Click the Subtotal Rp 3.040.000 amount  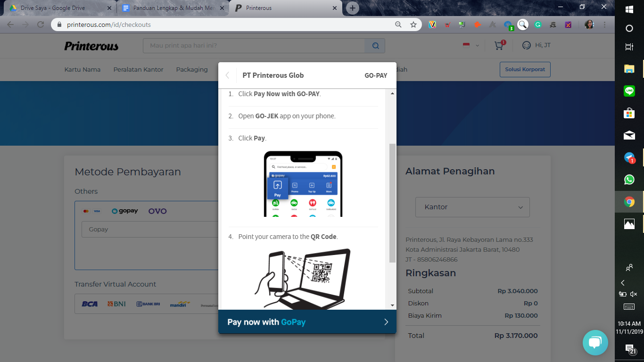tap(518, 291)
